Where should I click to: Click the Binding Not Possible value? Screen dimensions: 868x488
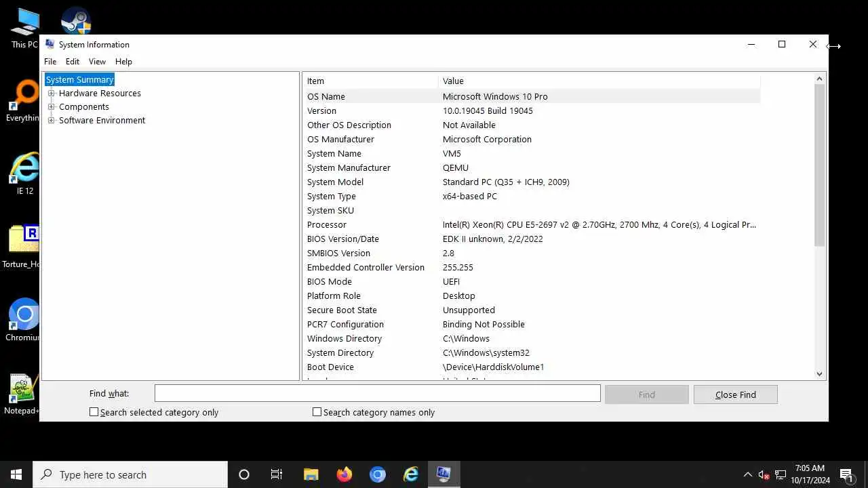coord(484,324)
